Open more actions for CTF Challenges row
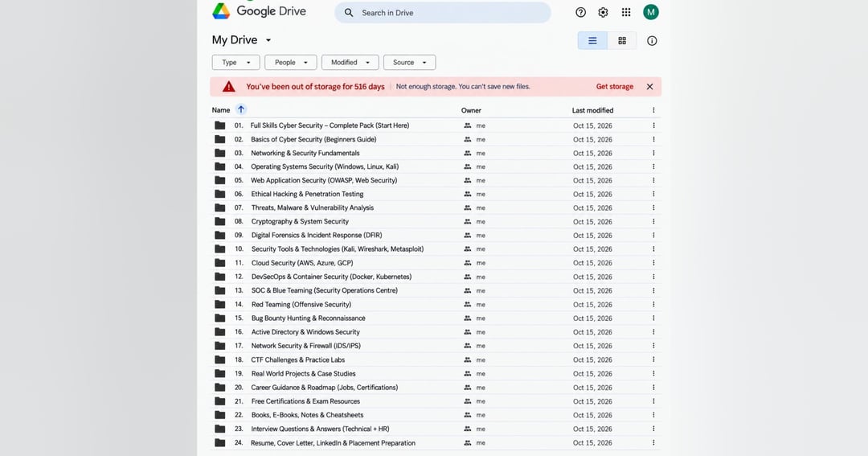The image size is (868, 456). (x=653, y=359)
